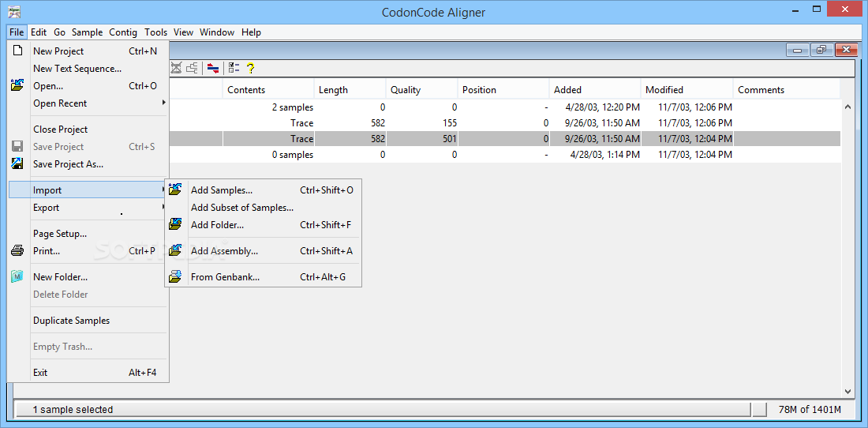Click the CodonCode Aligner title bar app icon

click(x=14, y=12)
